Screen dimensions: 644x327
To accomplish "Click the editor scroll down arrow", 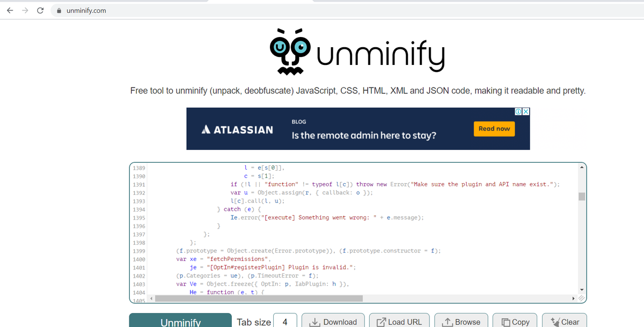I will 581,290.
